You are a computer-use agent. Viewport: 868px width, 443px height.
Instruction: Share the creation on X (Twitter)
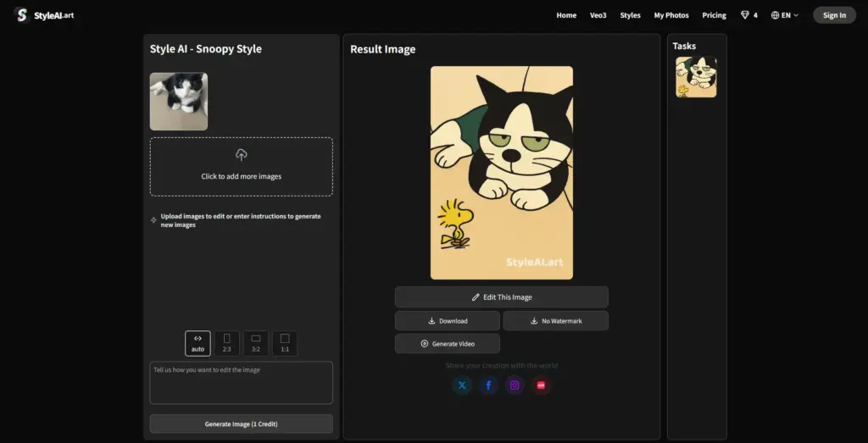[462, 385]
